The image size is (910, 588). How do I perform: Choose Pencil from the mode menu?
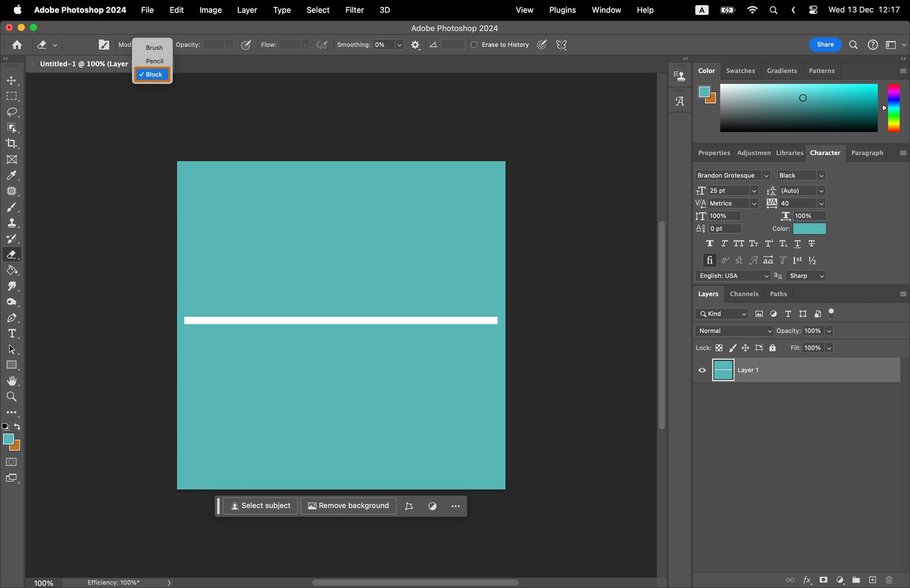click(154, 61)
